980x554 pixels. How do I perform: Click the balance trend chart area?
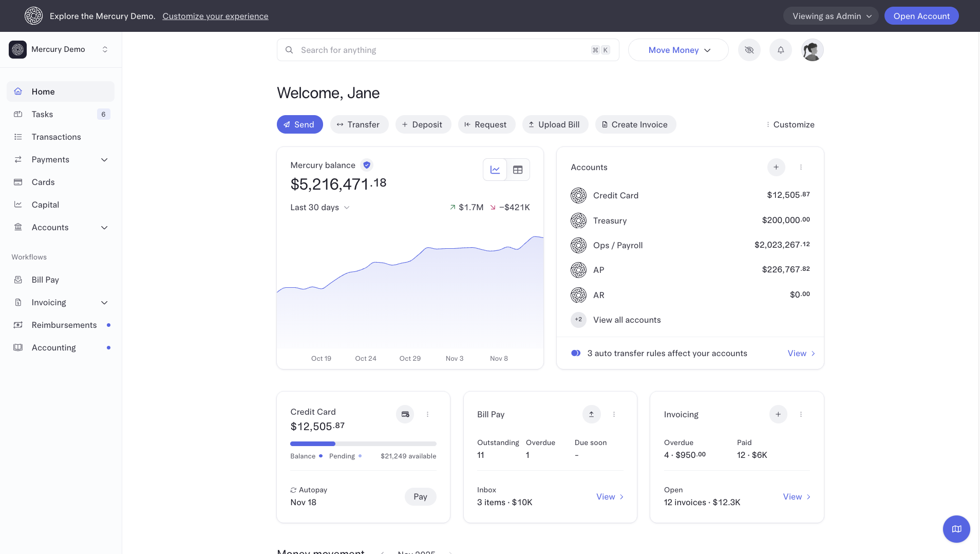[x=410, y=293]
